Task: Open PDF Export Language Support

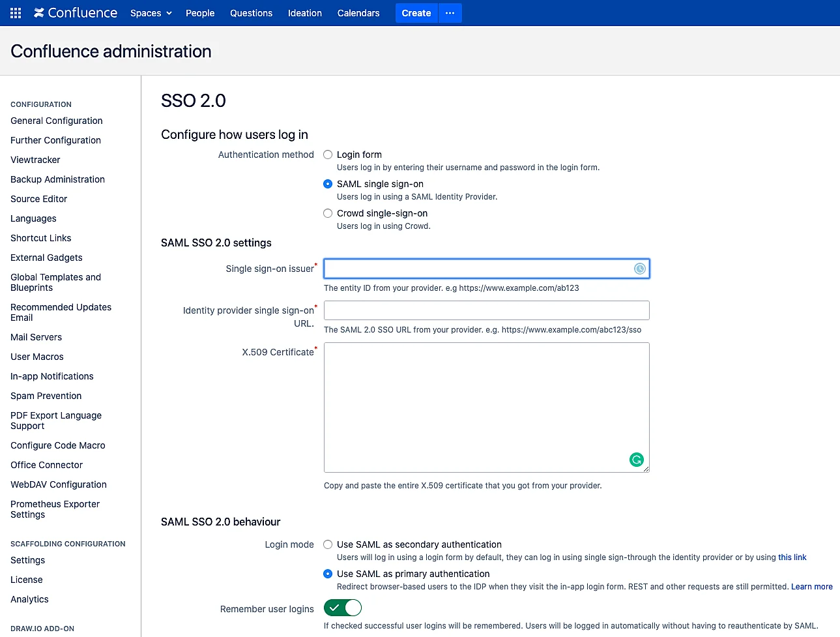Action: [56, 421]
